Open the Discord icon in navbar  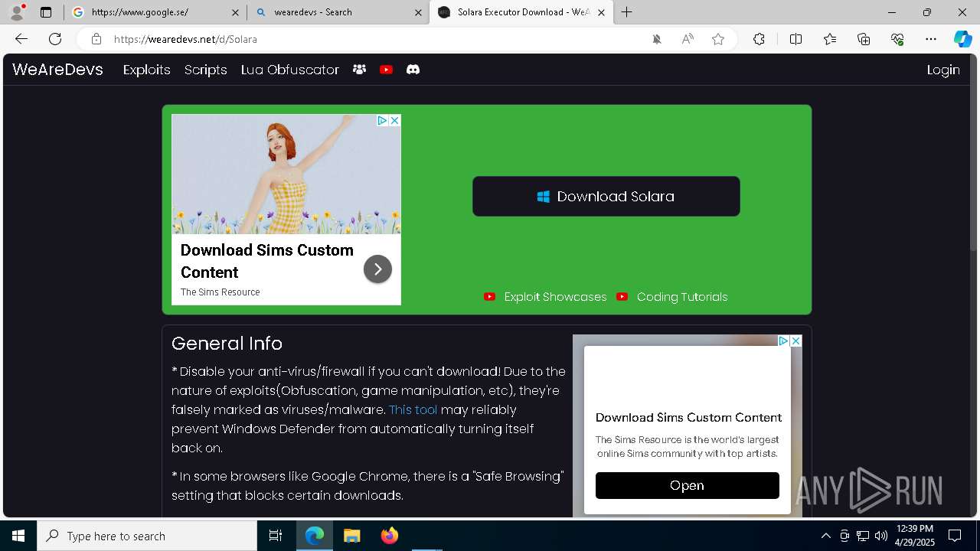click(x=413, y=70)
